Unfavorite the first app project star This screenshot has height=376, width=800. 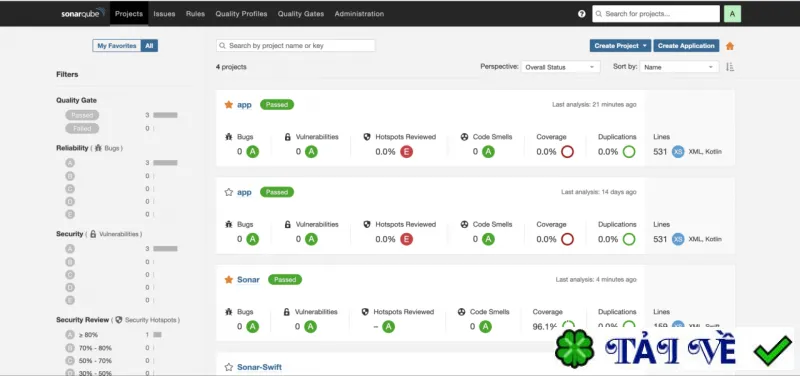coord(229,105)
